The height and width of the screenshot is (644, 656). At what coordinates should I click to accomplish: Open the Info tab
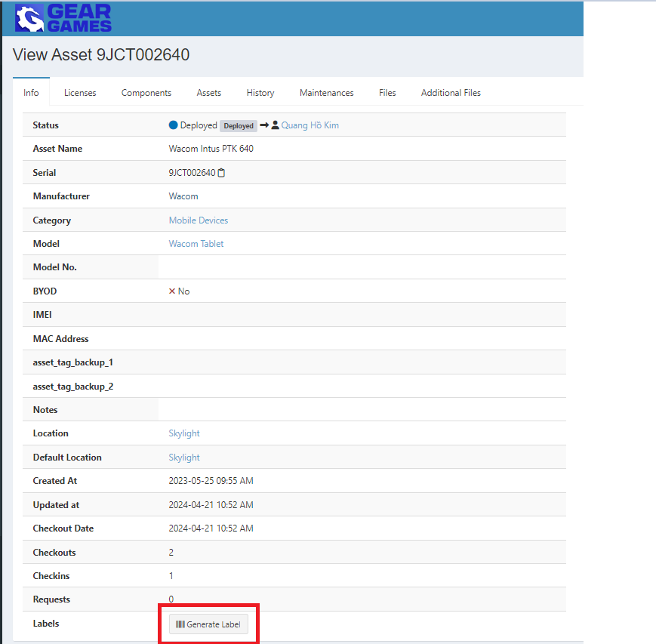(31, 93)
